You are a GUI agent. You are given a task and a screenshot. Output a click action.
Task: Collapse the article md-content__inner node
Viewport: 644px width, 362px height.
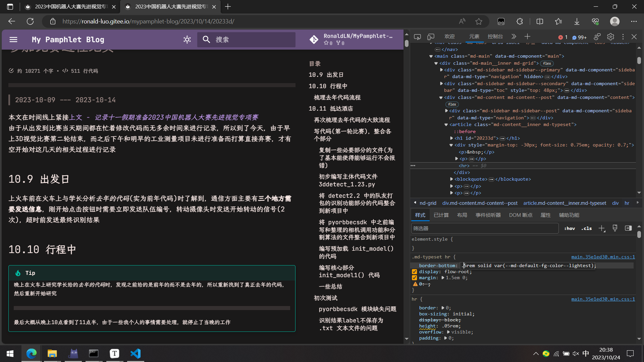click(x=446, y=125)
